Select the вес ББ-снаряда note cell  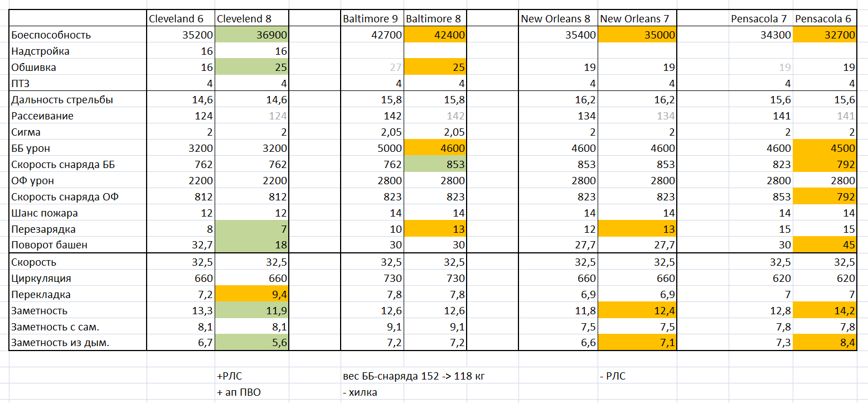click(x=414, y=376)
